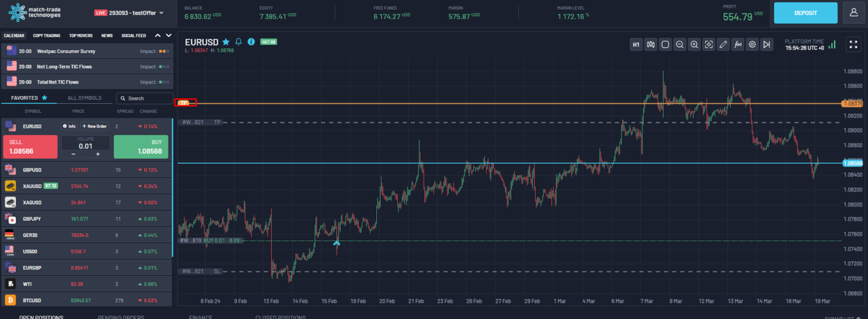This screenshot has width=868, height=319.
Task: Switch to the All Symbols tab
Action: 84,98
